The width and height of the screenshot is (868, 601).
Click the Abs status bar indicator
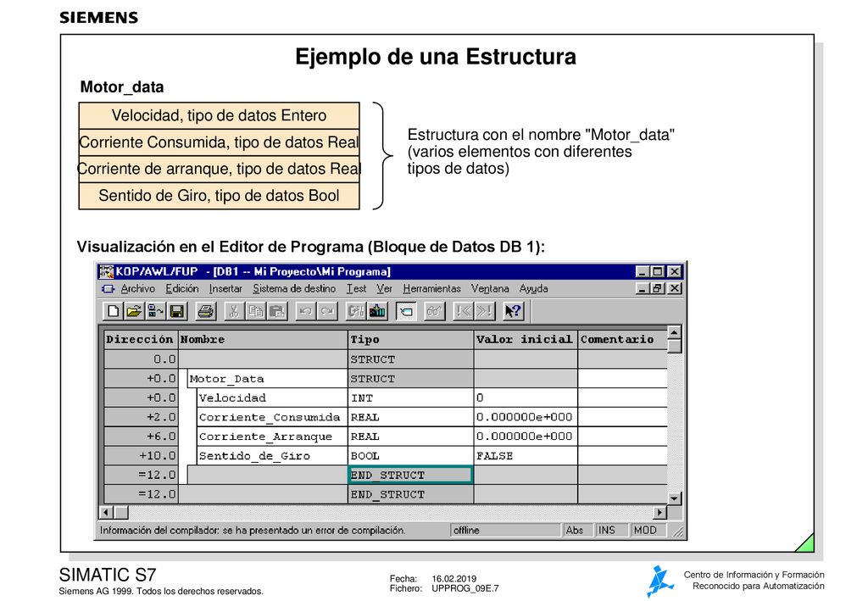click(x=577, y=530)
